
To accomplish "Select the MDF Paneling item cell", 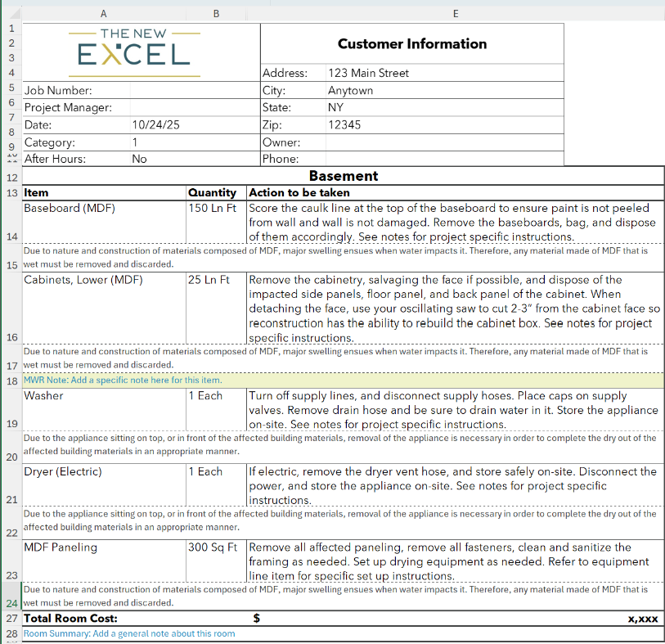I will pos(105,561).
